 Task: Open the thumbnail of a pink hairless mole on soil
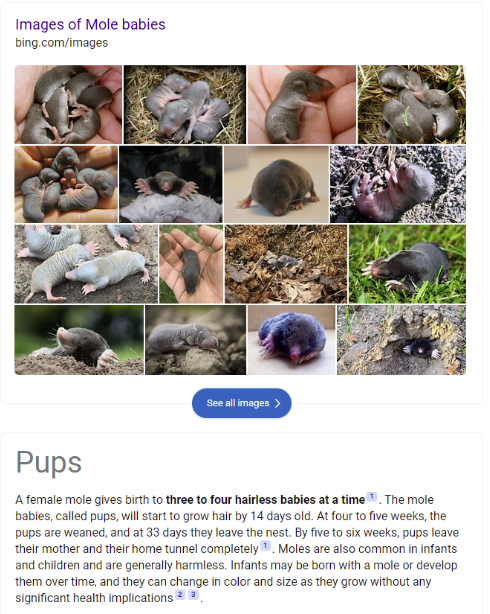tap(398, 184)
